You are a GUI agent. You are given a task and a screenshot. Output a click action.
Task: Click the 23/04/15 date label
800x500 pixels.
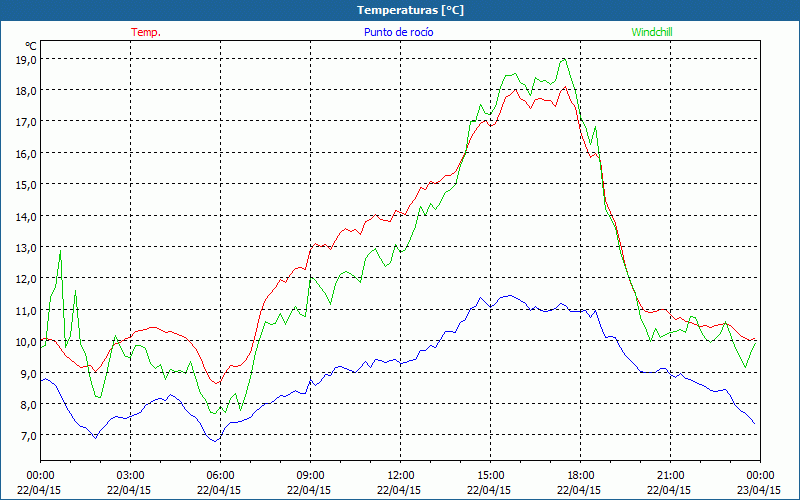(x=759, y=490)
